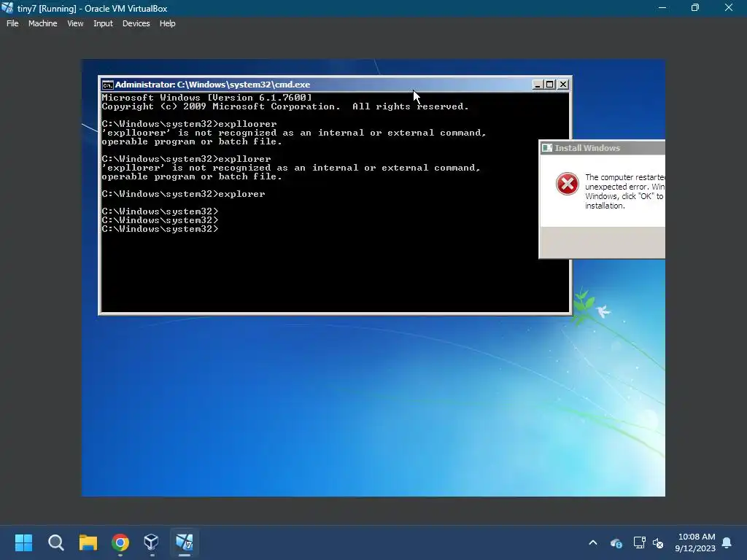747x560 pixels.
Task: Click the cmd.exe system menu icon
Action: (108, 85)
